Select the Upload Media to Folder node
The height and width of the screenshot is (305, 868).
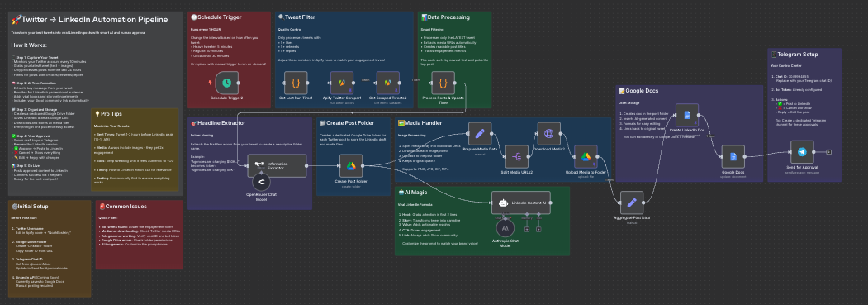click(x=586, y=157)
